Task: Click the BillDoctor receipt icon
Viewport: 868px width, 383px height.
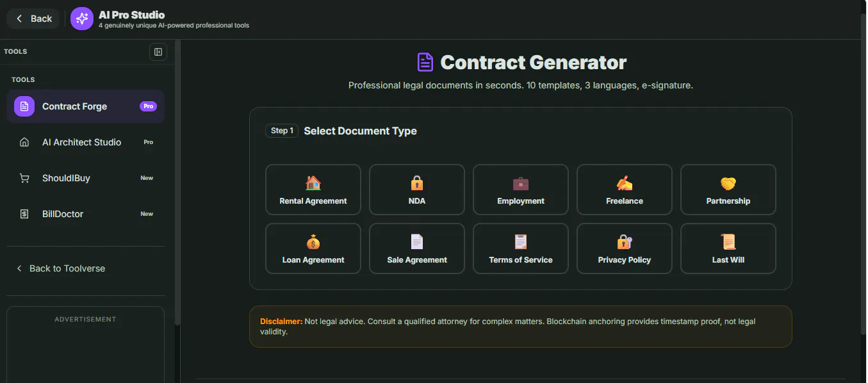Action: tap(24, 214)
